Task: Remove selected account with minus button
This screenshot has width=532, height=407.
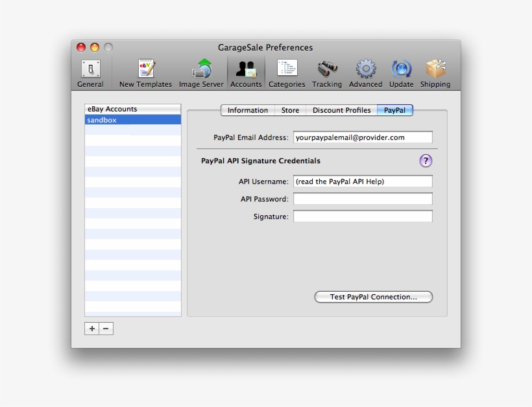Action: [106, 329]
